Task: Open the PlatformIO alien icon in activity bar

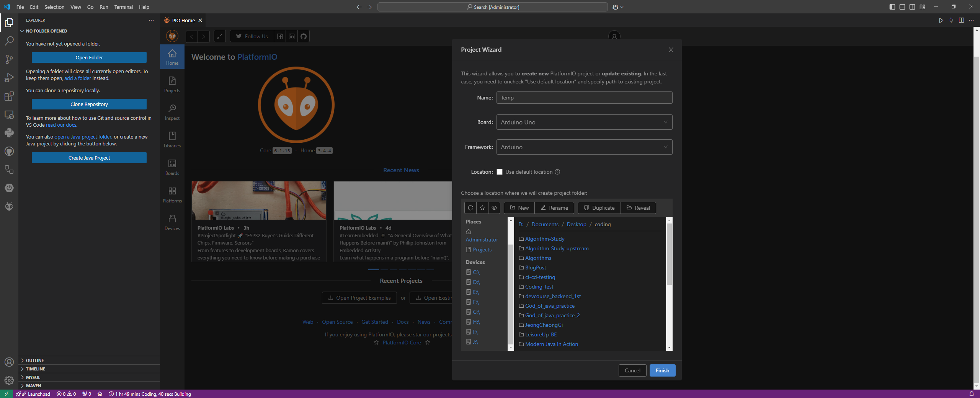Action: 9,206
